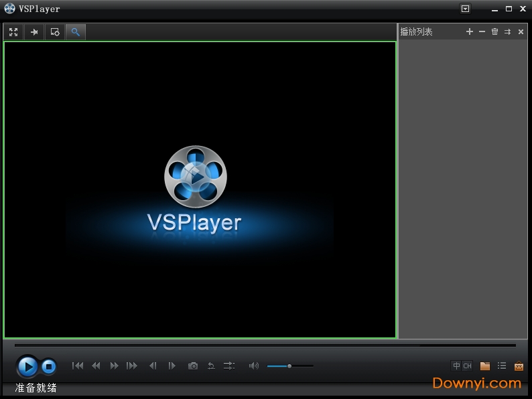Activate the magnifier zoom tool
Screen dimensions: 532x399
(75, 32)
